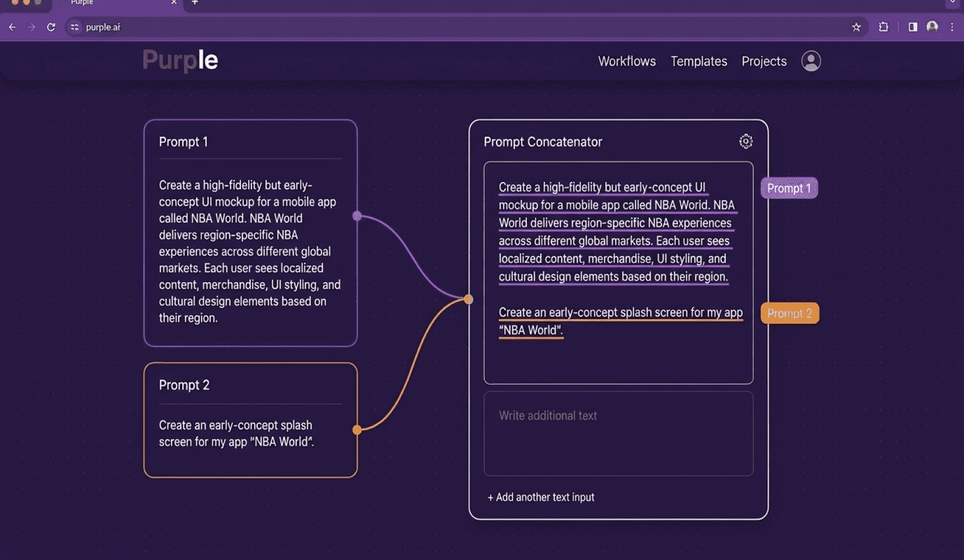Open Prompt Concatenator settings gear
Screen dimensions: 964x560
[x=745, y=141]
